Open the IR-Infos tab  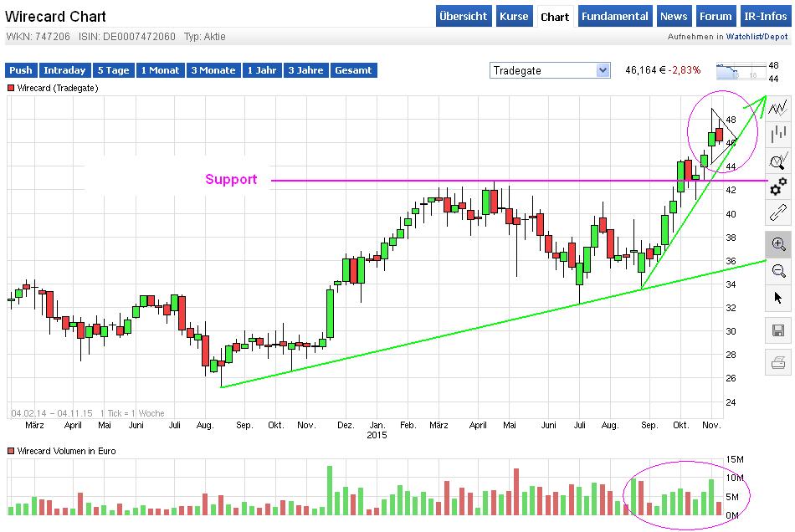click(765, 16)
